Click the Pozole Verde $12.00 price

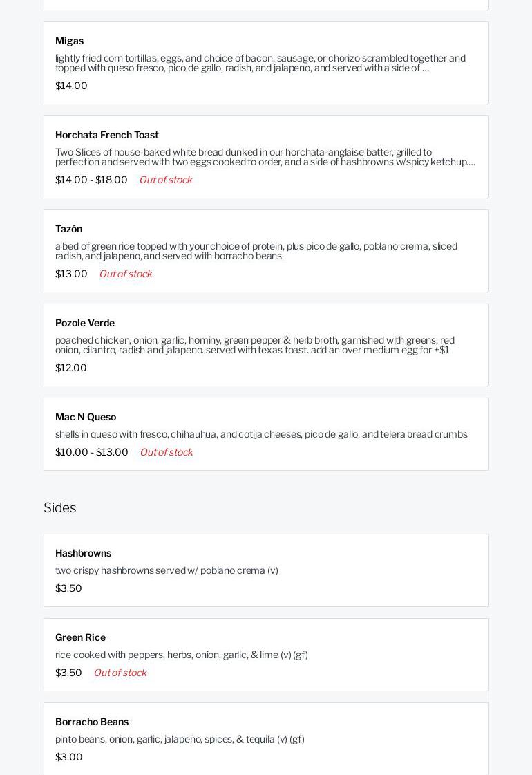pyautogui.click(x=71, y=368)
